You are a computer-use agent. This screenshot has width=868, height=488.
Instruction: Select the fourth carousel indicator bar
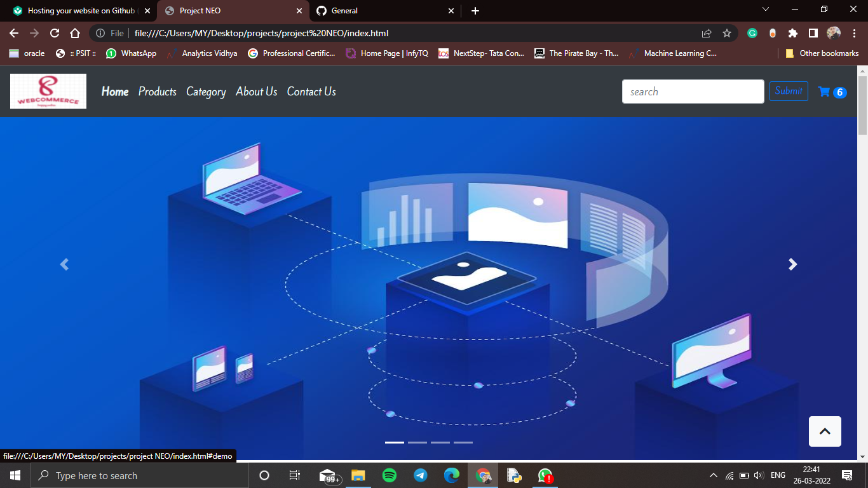(x=463, y=442)
